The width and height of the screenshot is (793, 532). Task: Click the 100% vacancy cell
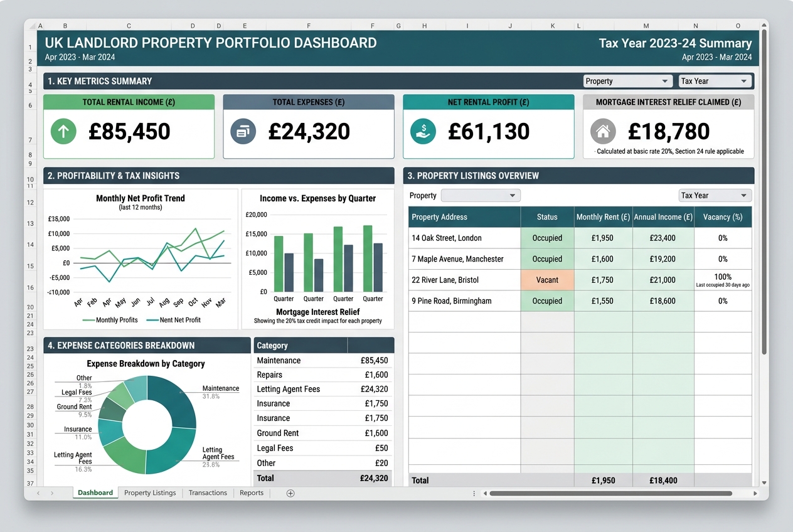(x=723, y=280)
